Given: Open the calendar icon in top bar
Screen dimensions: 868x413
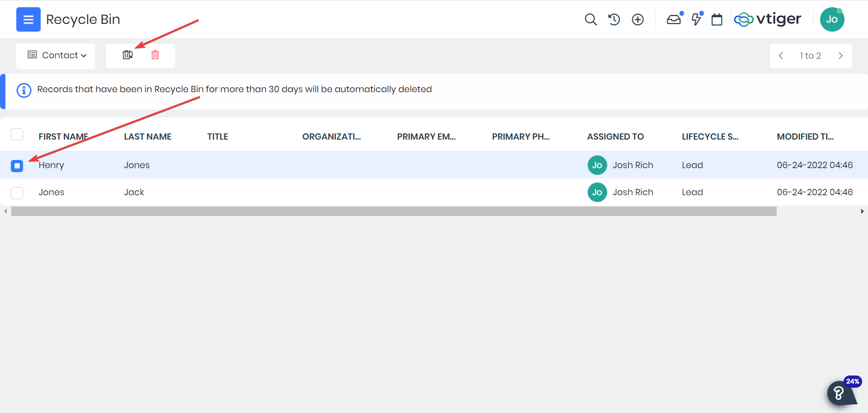Looking at the screenshot, I should click(x=717, y=19).
